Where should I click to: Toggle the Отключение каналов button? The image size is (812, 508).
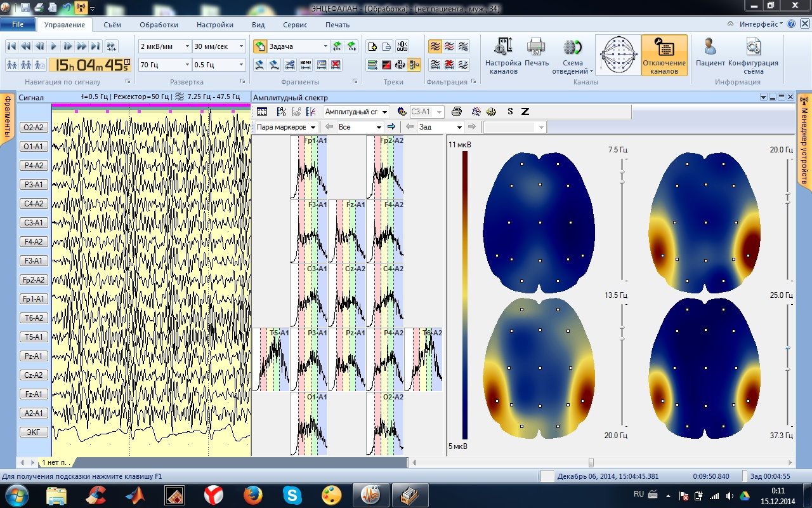(664, 55)
